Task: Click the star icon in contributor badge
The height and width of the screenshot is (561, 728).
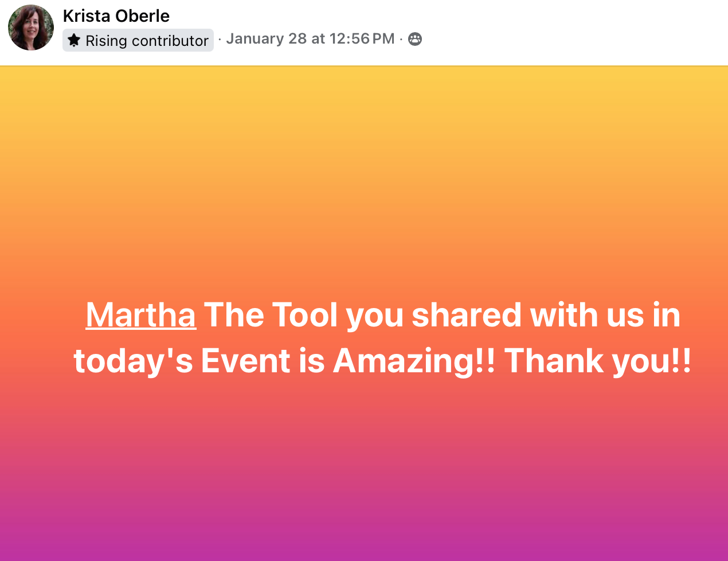Action: pyautogui.click(x=74, y=40)
